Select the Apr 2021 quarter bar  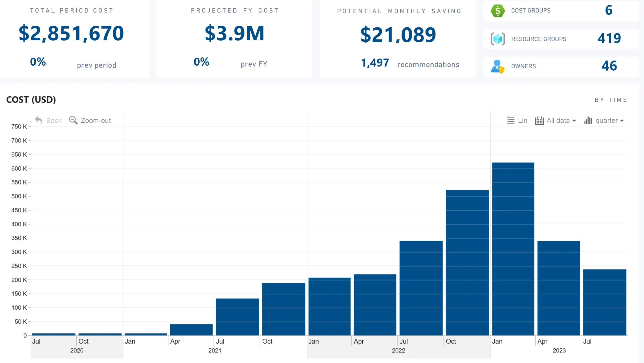click(x=191, y=330)
